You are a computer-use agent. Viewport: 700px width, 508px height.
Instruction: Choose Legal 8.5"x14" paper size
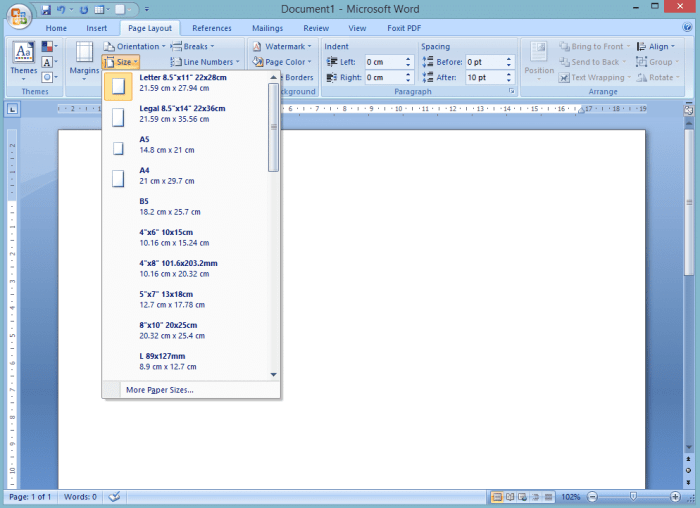pyautogui.click(x=185, y=114)
